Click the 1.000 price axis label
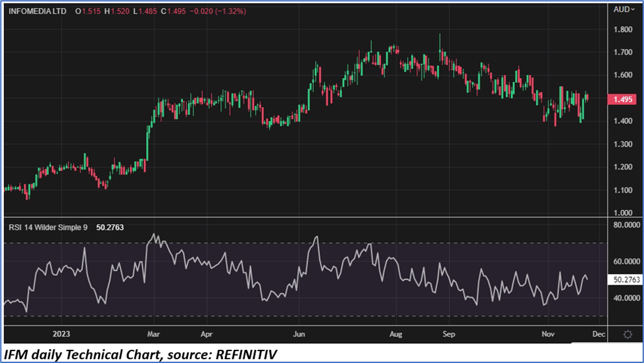The height and width of the screenshot is (363, 644). [623, 212]
